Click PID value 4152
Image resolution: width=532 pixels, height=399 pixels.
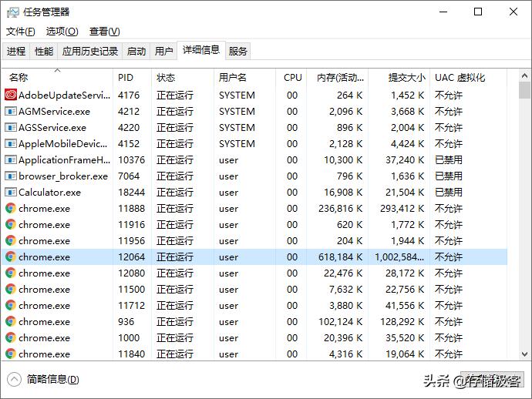click(x=129, y=144)
